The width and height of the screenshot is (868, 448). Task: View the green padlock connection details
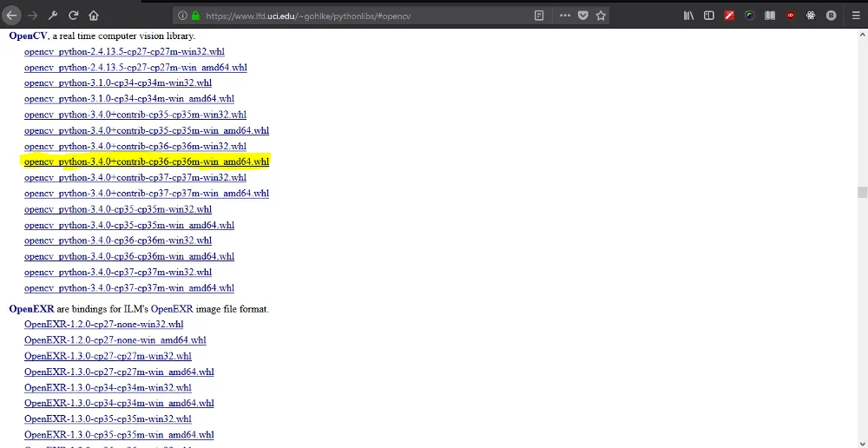[194, 16]
